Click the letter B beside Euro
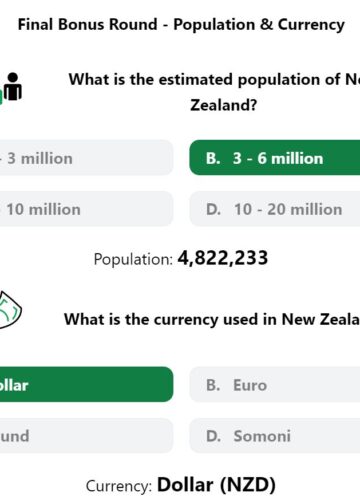 (213, 385)
